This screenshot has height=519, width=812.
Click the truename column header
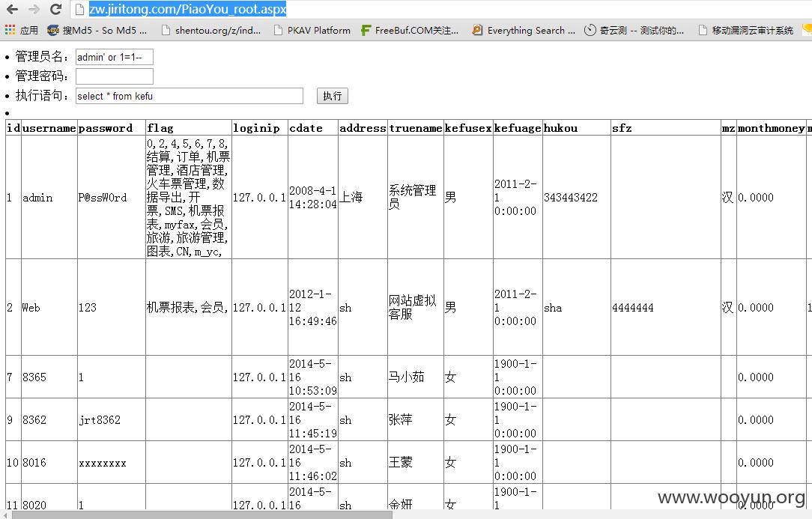click(415, 128)
